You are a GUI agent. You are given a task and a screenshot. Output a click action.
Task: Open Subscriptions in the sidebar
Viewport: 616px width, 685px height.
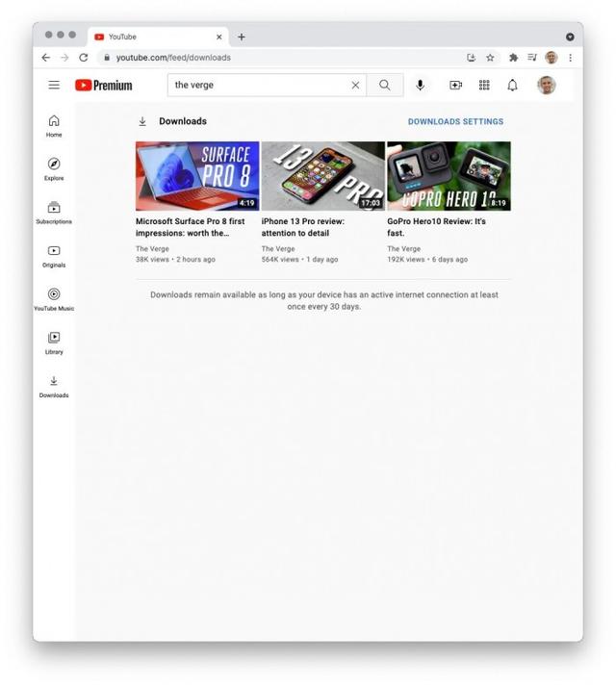point(54,213)
